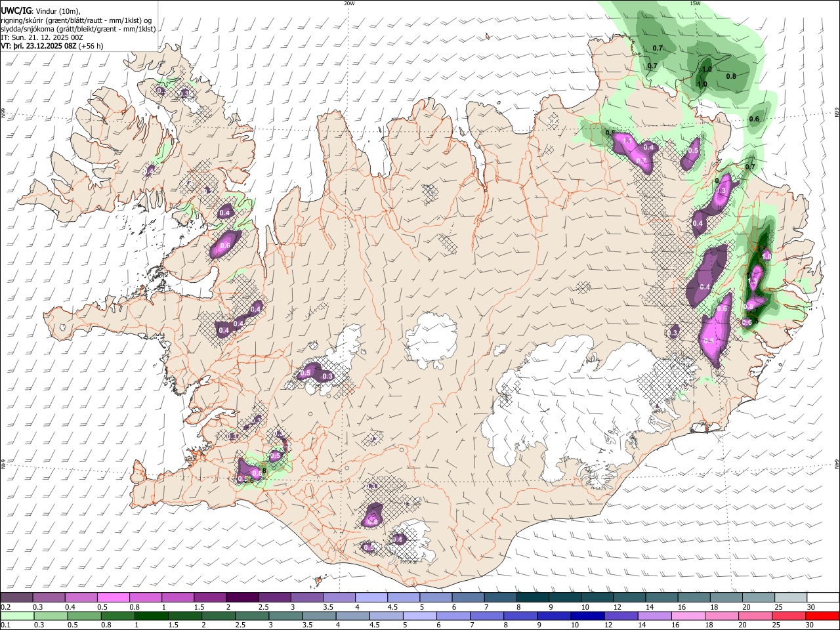Click the '0.2' number under snow legend
The image size is (840, 630).
point(5,607)
